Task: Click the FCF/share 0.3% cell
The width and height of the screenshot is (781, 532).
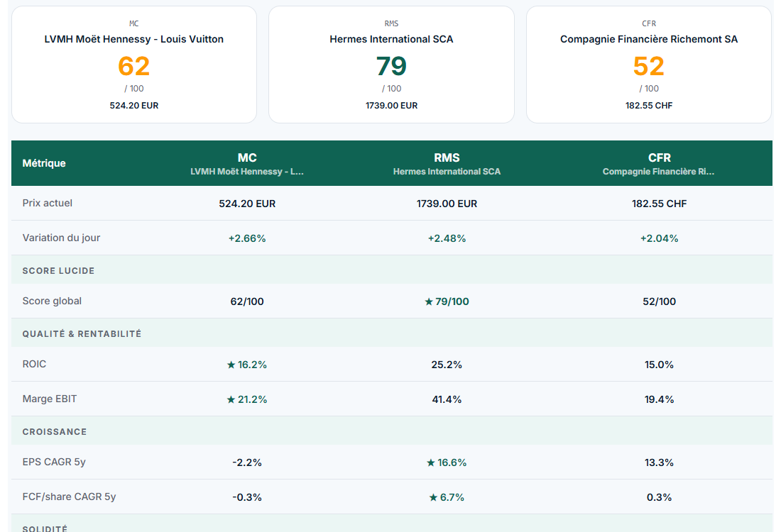Action: (659, 498)
